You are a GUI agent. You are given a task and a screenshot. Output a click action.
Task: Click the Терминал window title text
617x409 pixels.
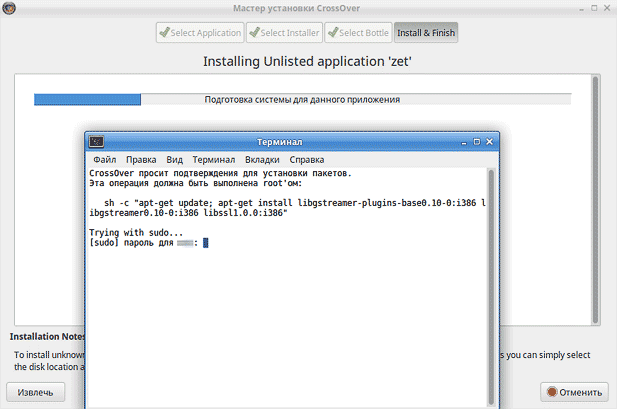tap(280, 142)
